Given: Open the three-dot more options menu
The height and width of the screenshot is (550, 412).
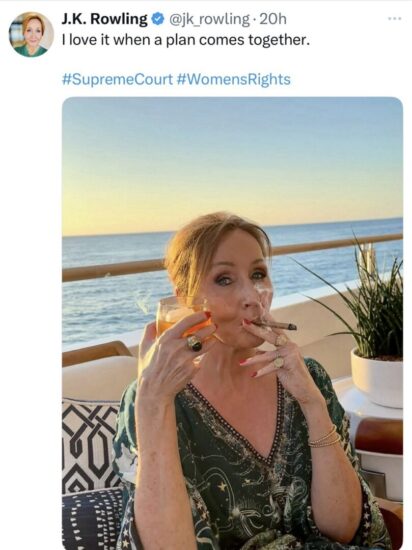Looking at the screenshot, I should click(394, 19).
